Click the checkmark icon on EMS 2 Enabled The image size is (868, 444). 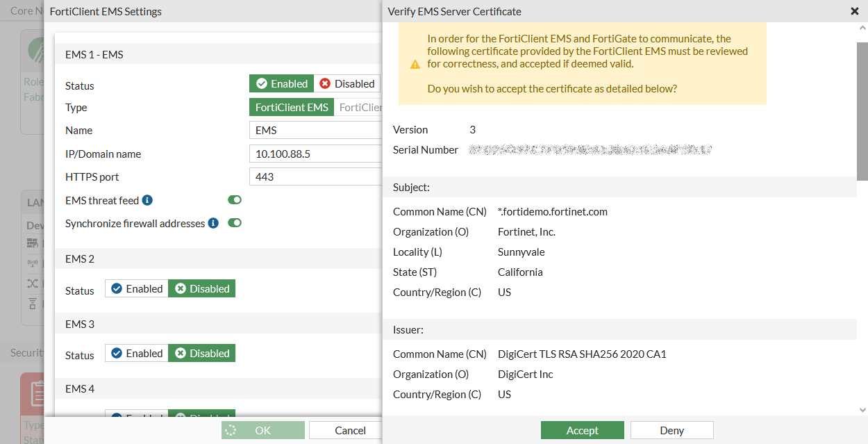[117, 288]
